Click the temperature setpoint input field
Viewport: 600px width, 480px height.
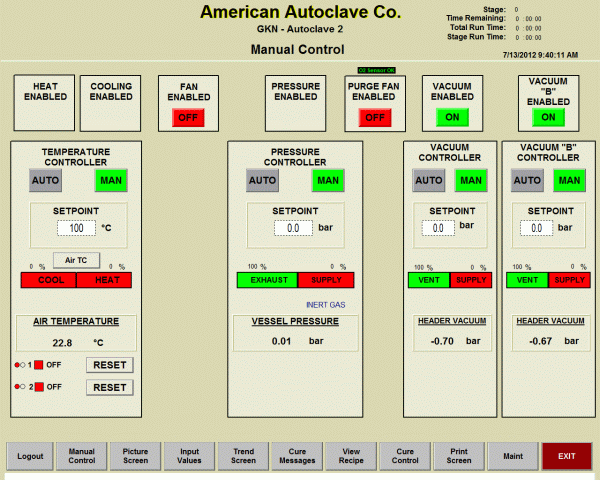(76, 228)
